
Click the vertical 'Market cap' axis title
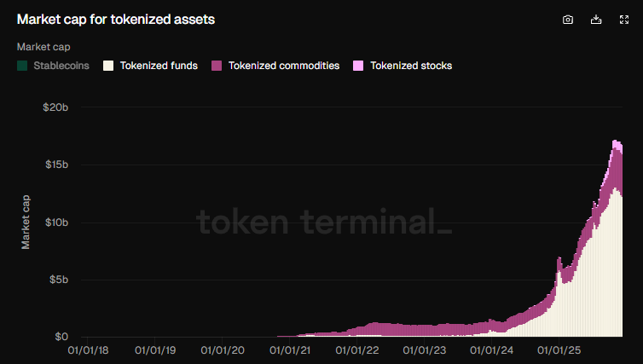click(x=26, y=221)
